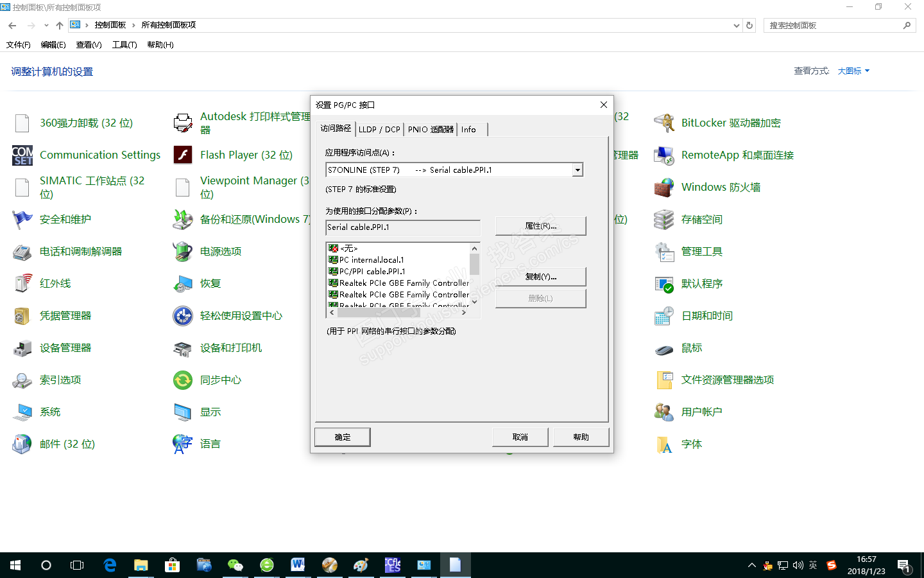Open 电源选项 item

(x=207, y=251)
